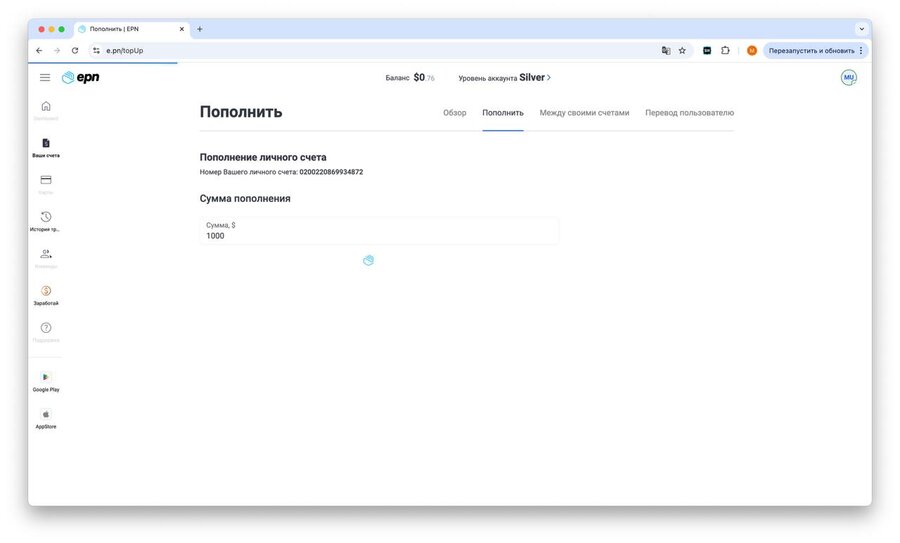Viewport: 900px width, 543px height.
Task: Open the teams people icon in sidebar
Action: pos(46,254)
